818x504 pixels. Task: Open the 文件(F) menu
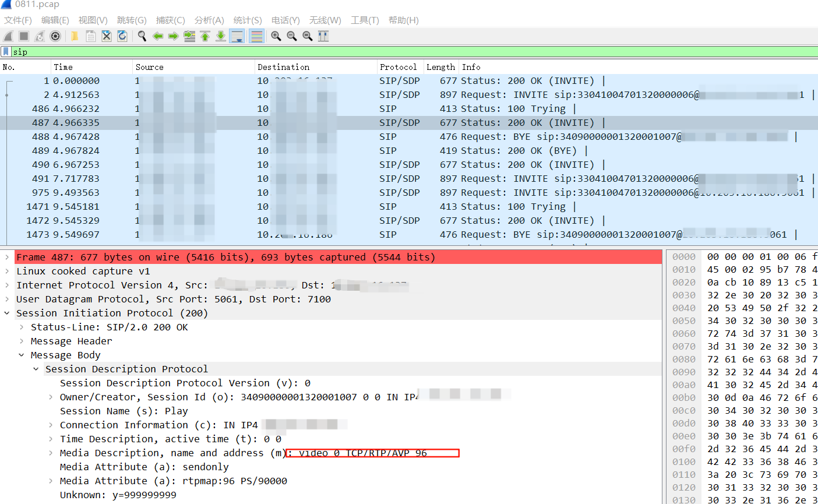[x=18, y=20]
